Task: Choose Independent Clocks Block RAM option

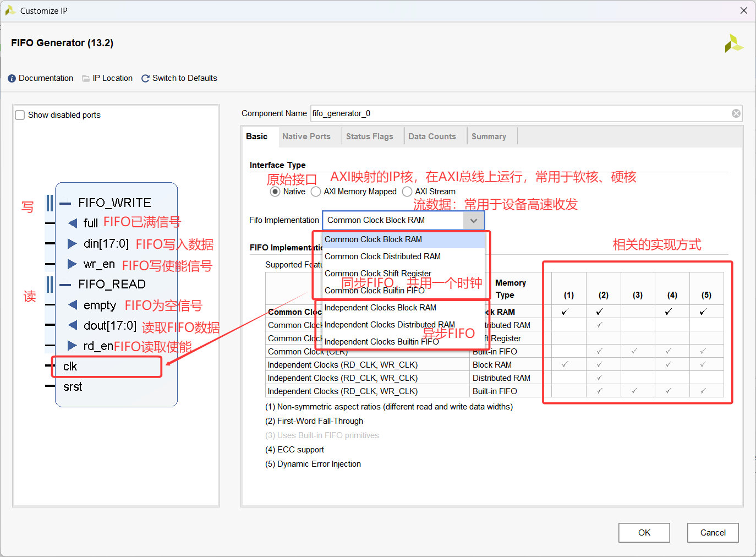Action: 403,308
